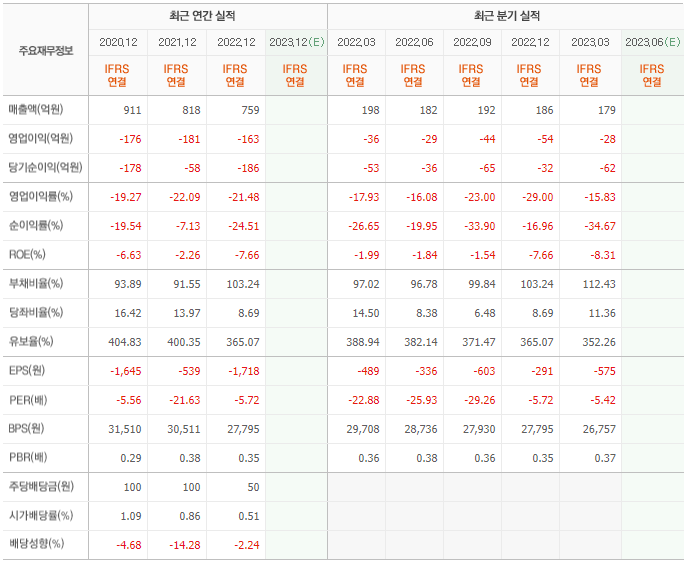Click the 112.43 debt ratio value
This screenshot has width=688, height=563.
pyautogui.click(x=599, y=284)
